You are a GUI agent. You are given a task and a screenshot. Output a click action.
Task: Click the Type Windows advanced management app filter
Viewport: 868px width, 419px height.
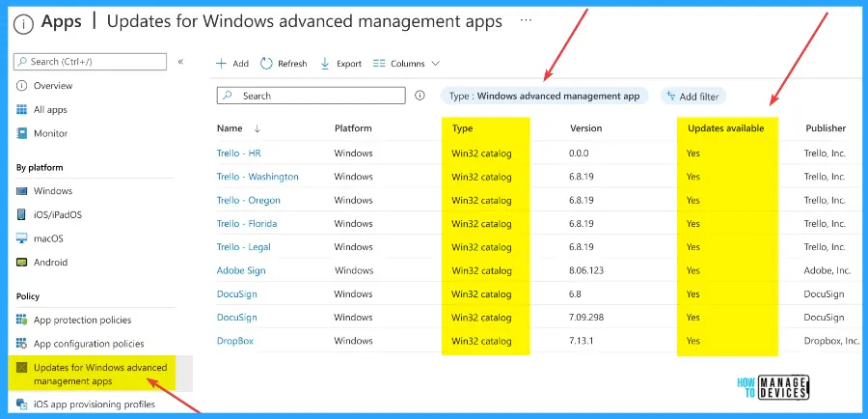544,96
